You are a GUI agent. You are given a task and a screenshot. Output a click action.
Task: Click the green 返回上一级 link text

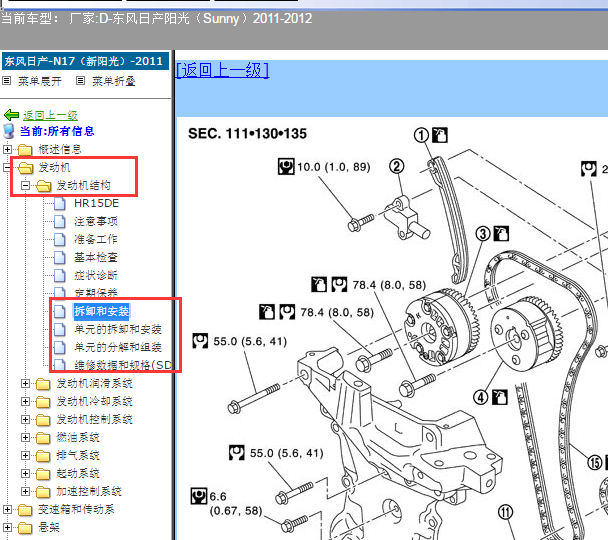click(x=50, y=115)
